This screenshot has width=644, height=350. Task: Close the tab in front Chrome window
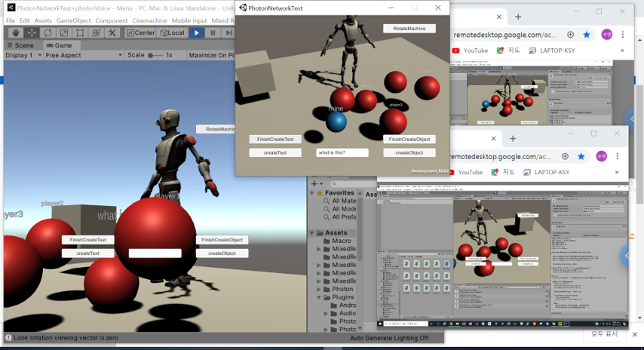tap(493, 139)
